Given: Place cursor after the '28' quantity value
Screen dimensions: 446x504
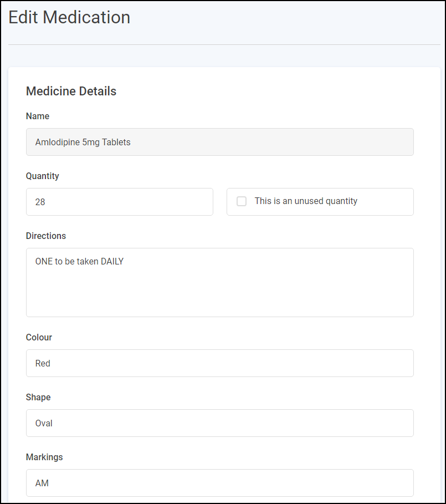Looking at the screenshot, I should 46,202.
